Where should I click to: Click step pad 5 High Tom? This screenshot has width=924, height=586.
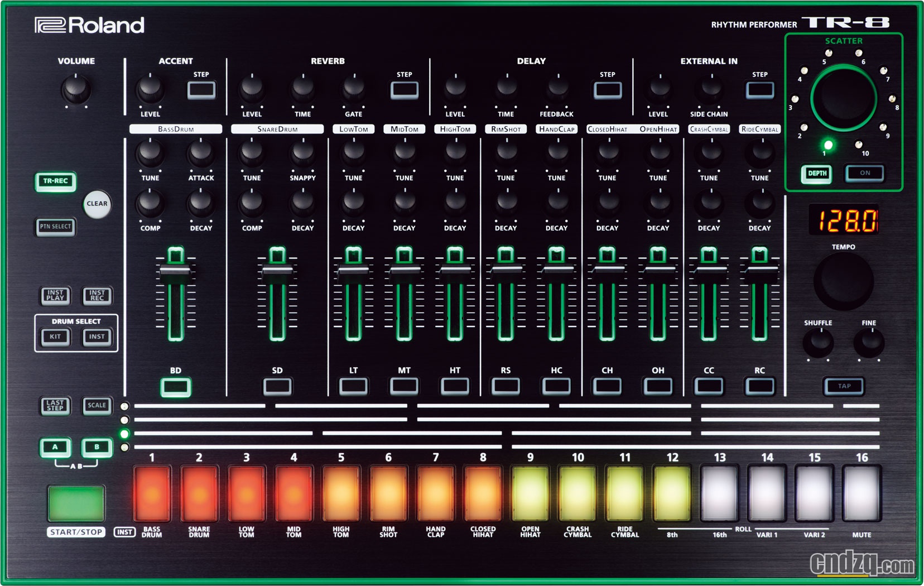pyautogui.click(x=341, y=494)
